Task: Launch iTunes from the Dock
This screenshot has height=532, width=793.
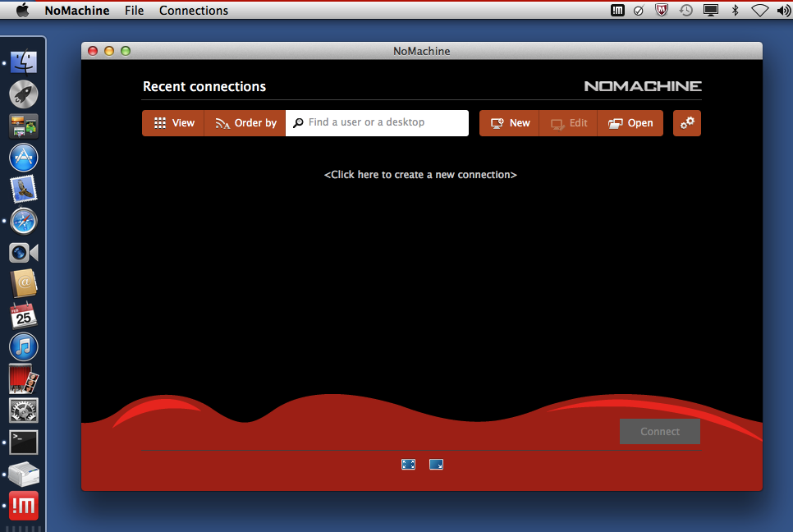Action: tap(23, 347)
